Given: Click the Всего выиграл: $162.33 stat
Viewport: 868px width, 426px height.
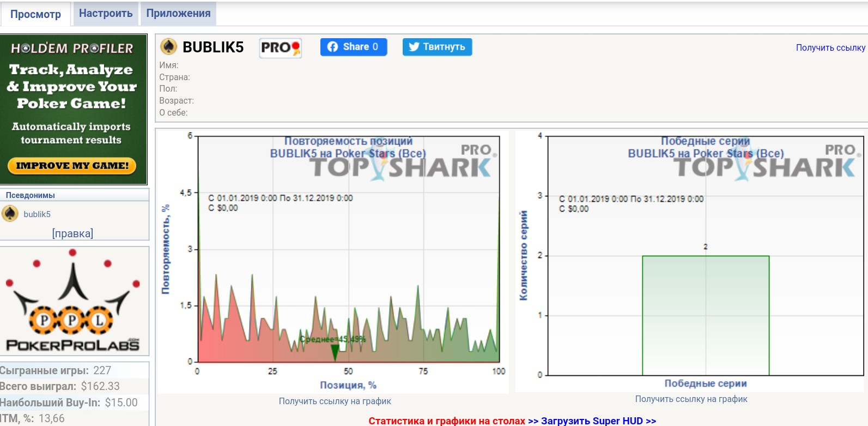Looking at the screenshot, I should point(59,387).
